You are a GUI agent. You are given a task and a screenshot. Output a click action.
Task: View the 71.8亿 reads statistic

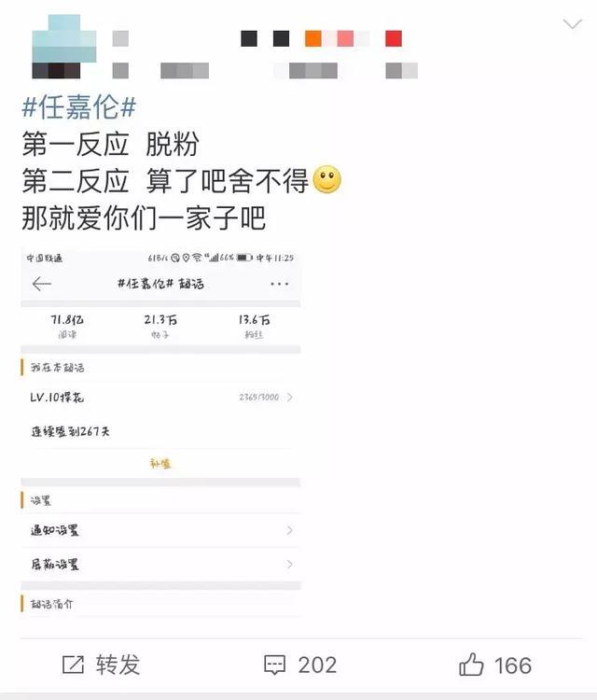tap(67, 326)
